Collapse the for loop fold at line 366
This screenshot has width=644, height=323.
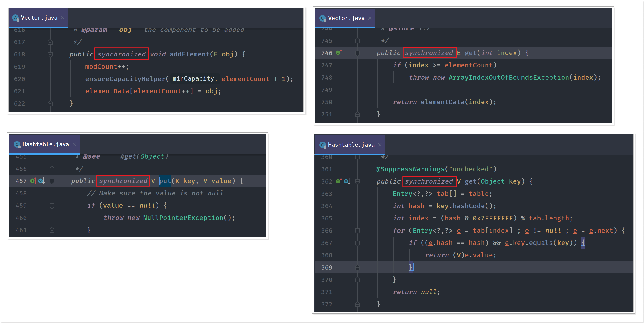click(x=358, y=231)
